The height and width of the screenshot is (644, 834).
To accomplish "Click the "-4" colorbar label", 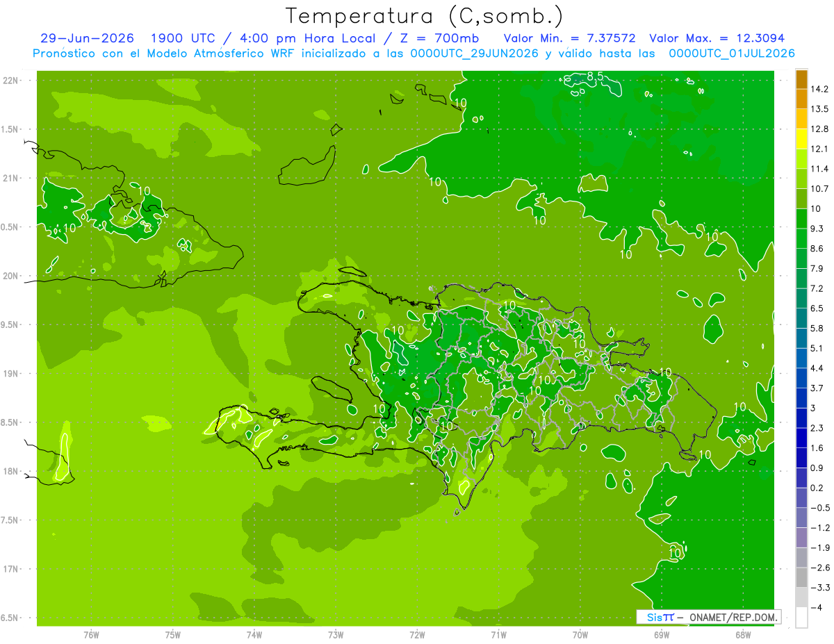I will [817, 608].
